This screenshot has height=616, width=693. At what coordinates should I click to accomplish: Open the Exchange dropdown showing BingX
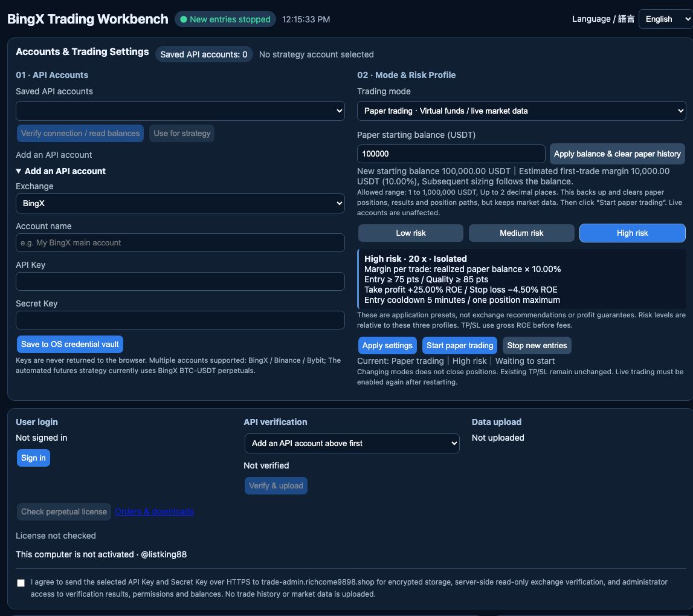pos(180,203)
